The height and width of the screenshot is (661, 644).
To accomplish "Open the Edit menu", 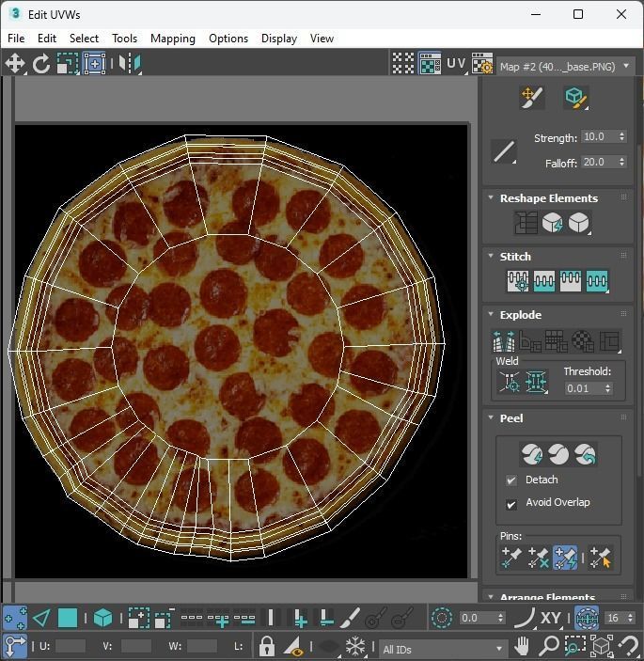I will 47,39.
